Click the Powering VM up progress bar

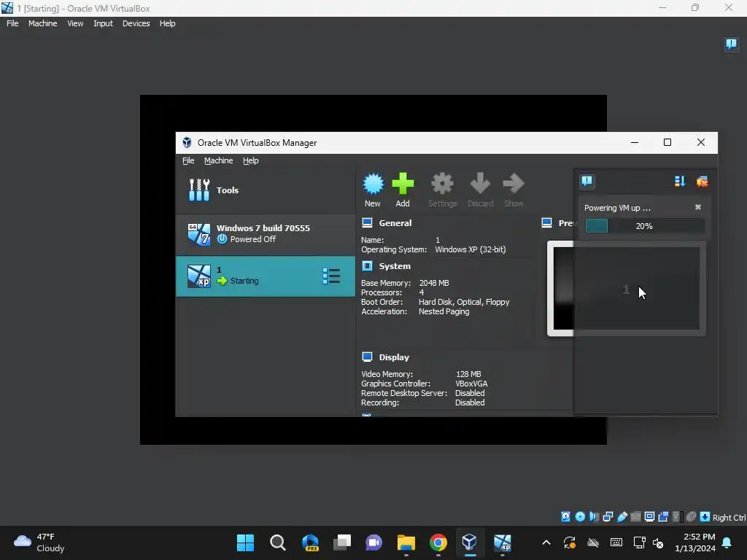(x=644, y=226)
